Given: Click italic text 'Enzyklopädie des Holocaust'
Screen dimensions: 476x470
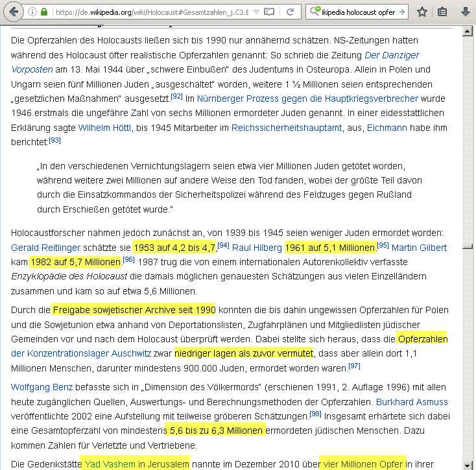Looking at the screenshot, I should (x=69, y=276).
